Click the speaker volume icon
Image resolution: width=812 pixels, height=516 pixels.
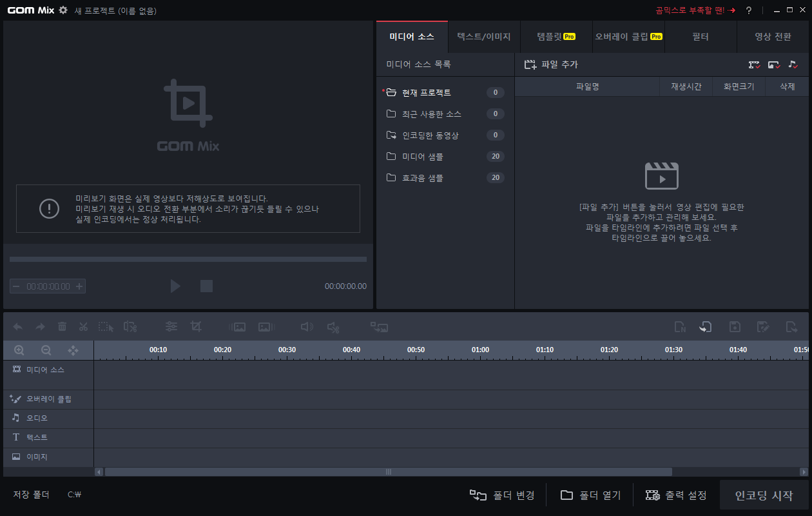click(x=307, y=327)
